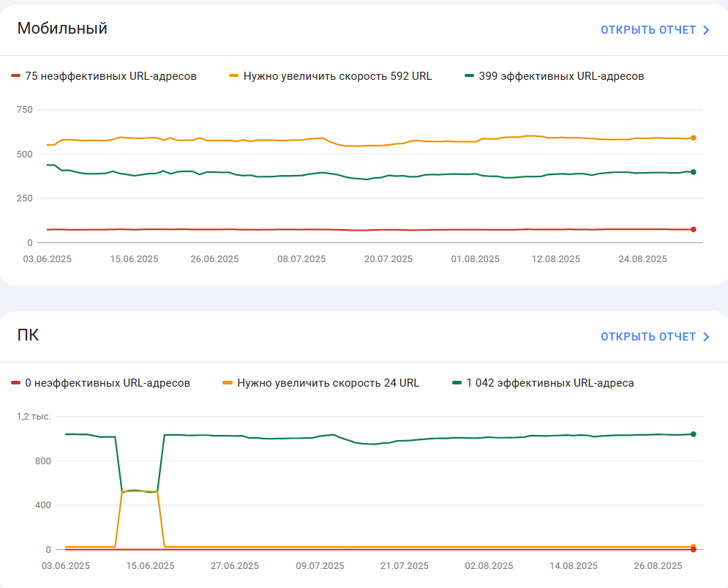Image resolution: width=728 pixels, height=588 pixels.
Task: Click '75 неэффективных URL-адресов' legend label
Action: (x=110, y=76)
